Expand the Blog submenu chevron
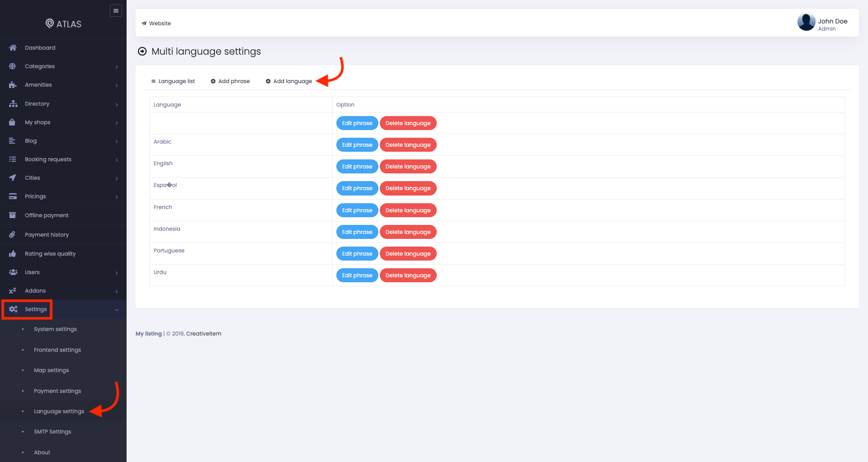 [117, 141]
